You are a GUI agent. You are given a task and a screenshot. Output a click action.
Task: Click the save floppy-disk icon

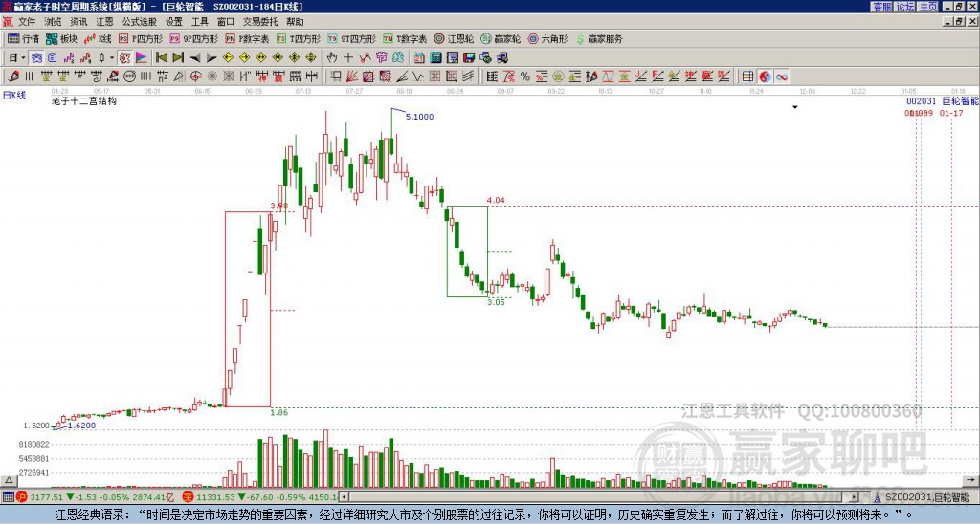click(469, 58)
